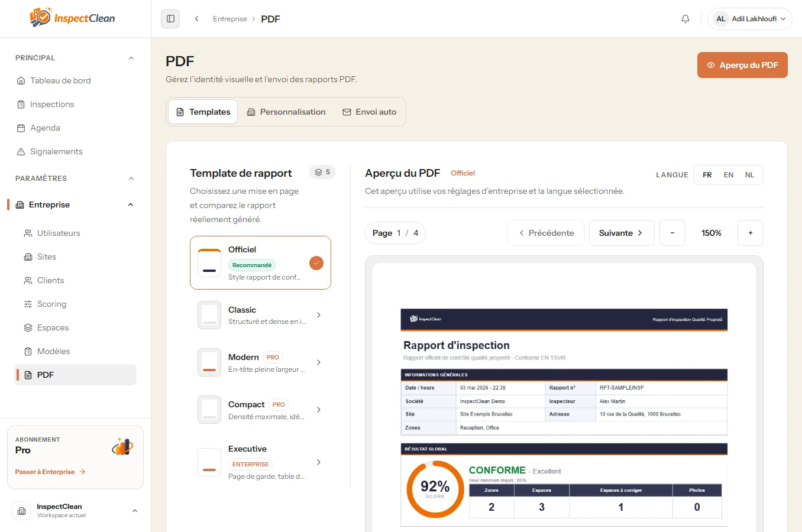
Task: Toggle the sidebar panel icon
Action: [170, 19]
